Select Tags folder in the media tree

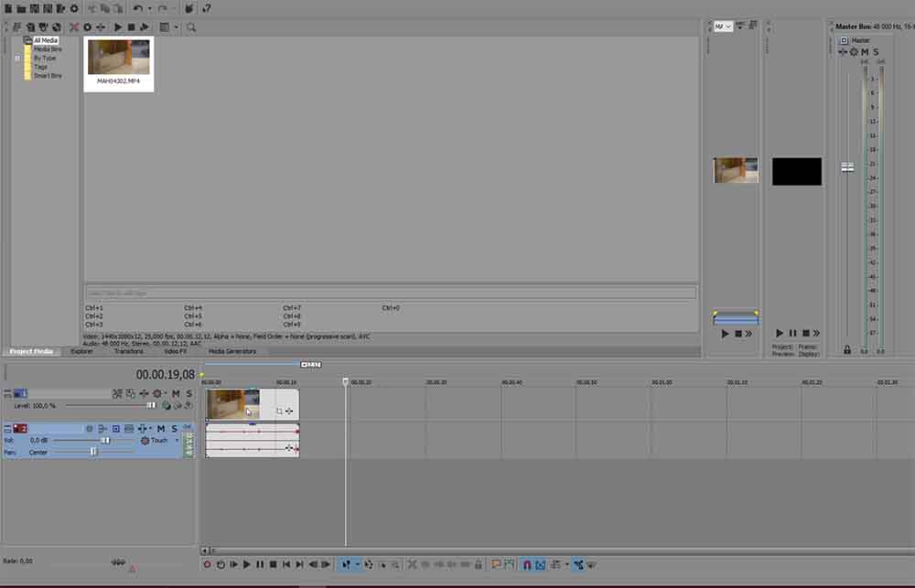click(40, 67)
